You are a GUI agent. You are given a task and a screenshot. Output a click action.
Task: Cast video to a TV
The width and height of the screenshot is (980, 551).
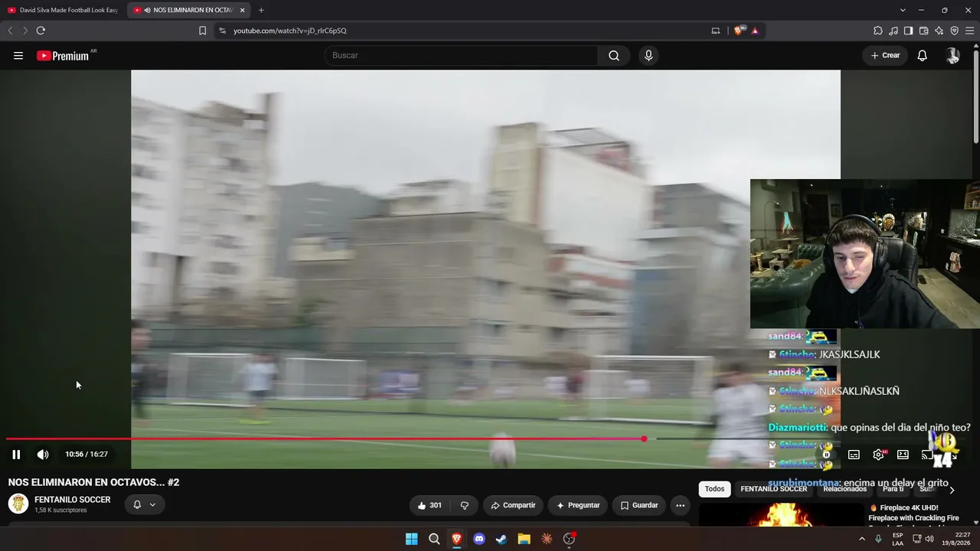[926, 455]
